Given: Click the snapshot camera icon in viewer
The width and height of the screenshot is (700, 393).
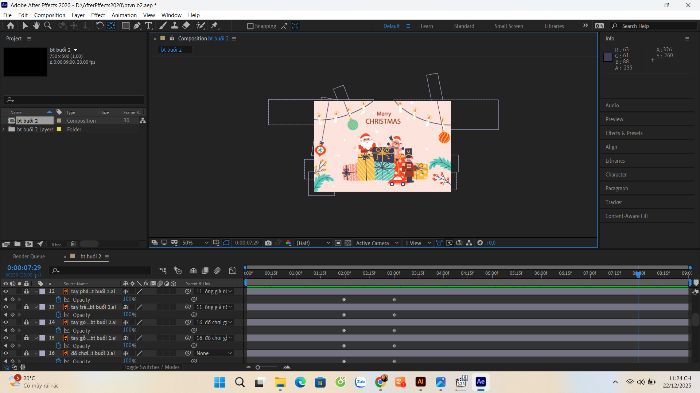Looking at the screenshot, I should pyautogui.click(x=268, y=243).
